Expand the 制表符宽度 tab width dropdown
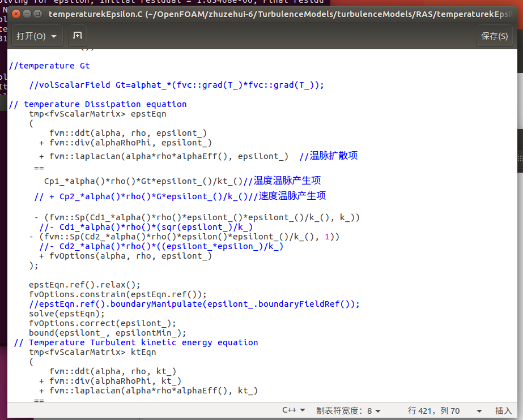The height and width of the screenshot is (420, 523). click(348, 410)
